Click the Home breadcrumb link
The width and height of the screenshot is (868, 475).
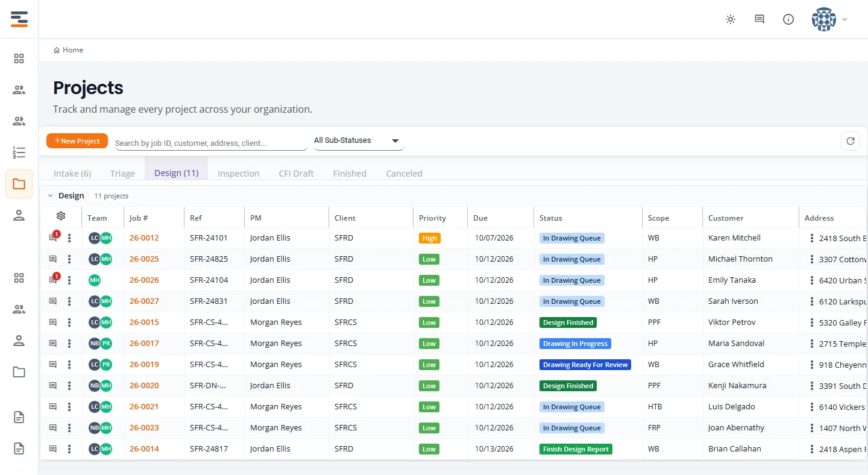(68, 50)
